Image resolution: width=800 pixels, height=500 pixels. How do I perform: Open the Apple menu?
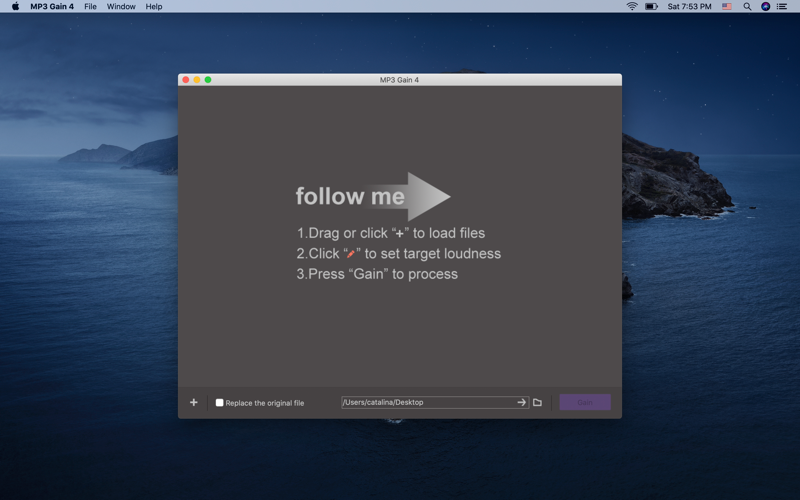coord(15,6)
